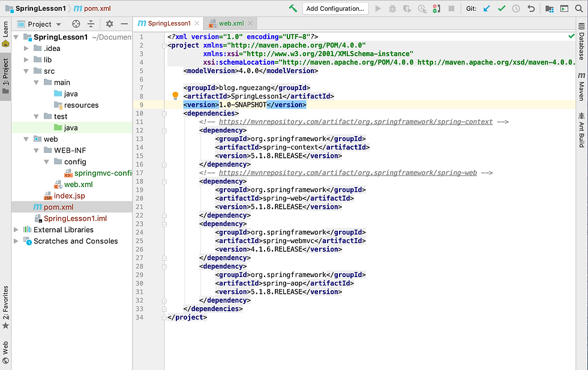588x370 pixels.
Task: Fold the dependencies block on line 10
Action: [164, 113]
